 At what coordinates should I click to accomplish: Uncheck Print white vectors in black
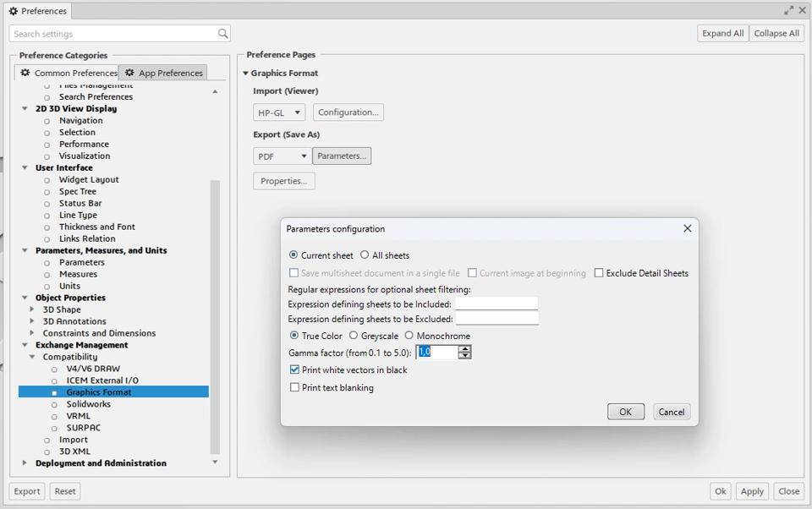pyautogui.click(x=294, y=369)
